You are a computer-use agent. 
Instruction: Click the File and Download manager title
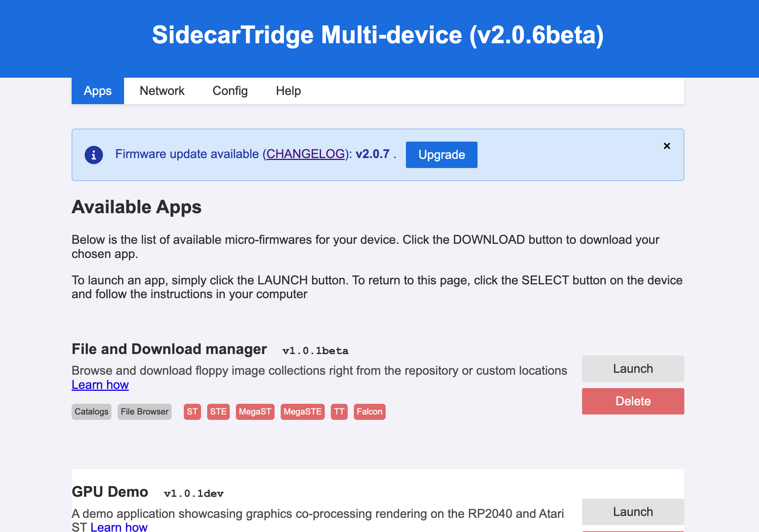169,349
